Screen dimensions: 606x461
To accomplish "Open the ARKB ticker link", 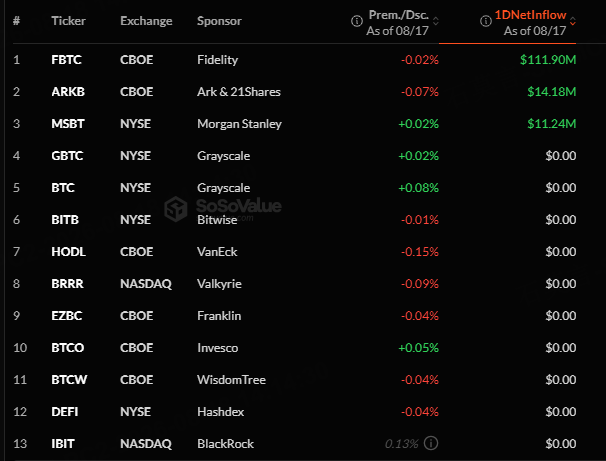I will [68, 92].
